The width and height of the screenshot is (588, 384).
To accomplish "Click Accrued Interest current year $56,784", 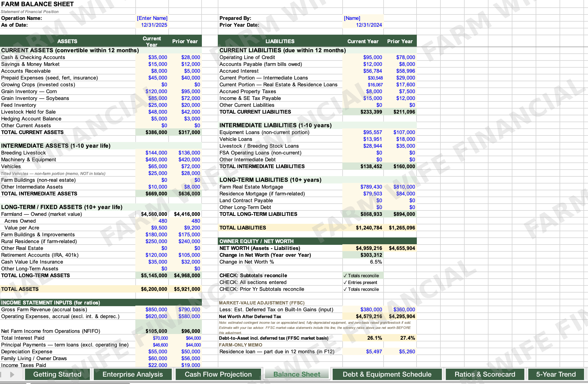I will [x=363, y=71].
